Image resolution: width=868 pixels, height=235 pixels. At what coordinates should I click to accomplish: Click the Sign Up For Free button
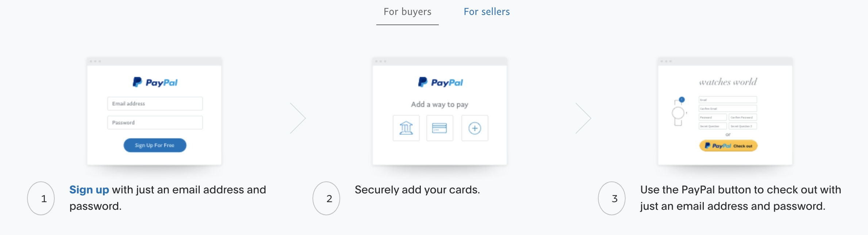coord(155,145)
